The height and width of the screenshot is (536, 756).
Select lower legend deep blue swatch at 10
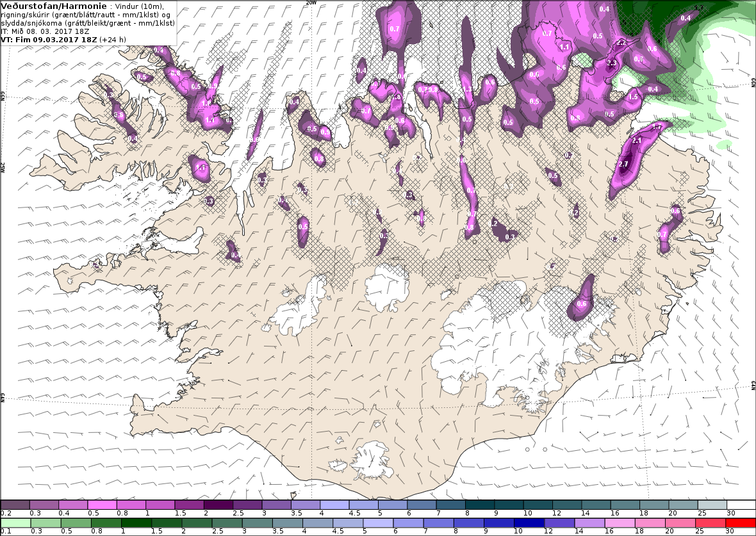coord(529,523)
